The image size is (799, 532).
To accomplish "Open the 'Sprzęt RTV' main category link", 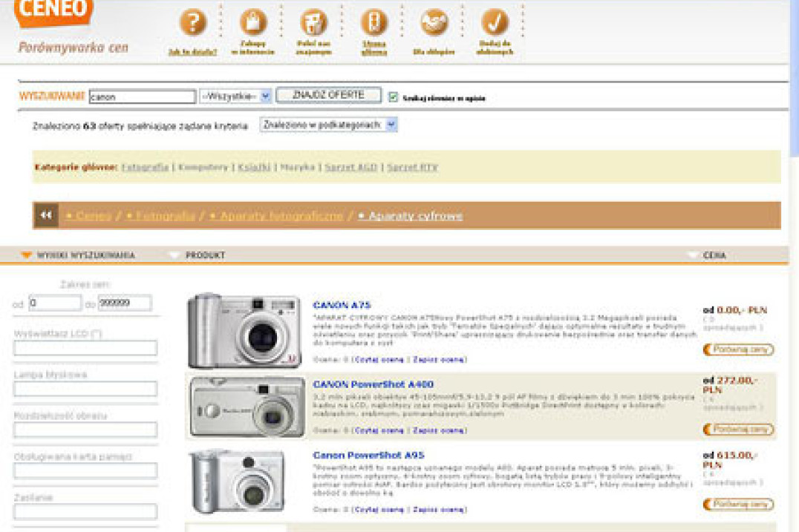I will point(412,167).
